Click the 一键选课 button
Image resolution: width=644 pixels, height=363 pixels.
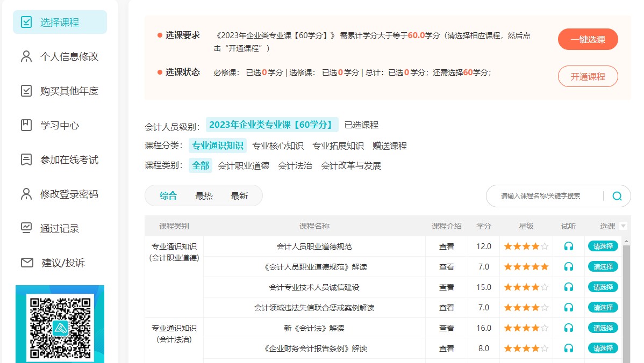(x=588, y=39)
